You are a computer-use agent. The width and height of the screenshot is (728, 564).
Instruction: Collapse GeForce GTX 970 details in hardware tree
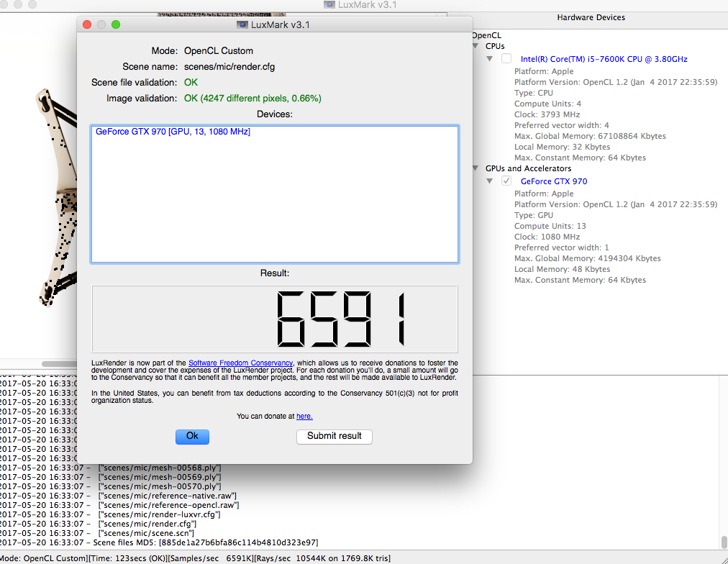(x=490, y=181)
